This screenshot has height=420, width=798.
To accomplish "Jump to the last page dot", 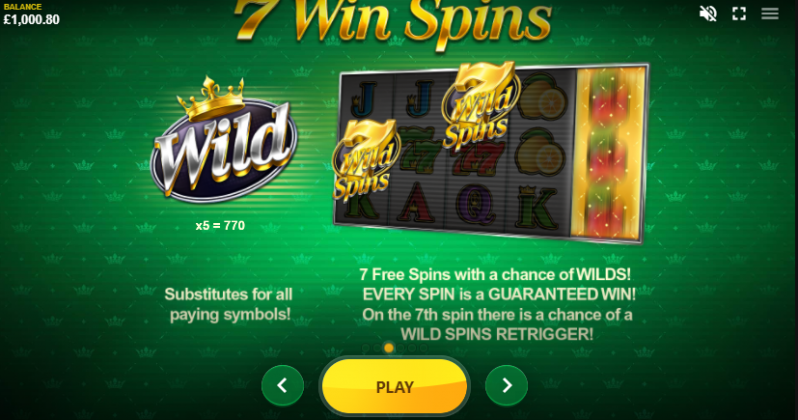I will tap(424, 348).
